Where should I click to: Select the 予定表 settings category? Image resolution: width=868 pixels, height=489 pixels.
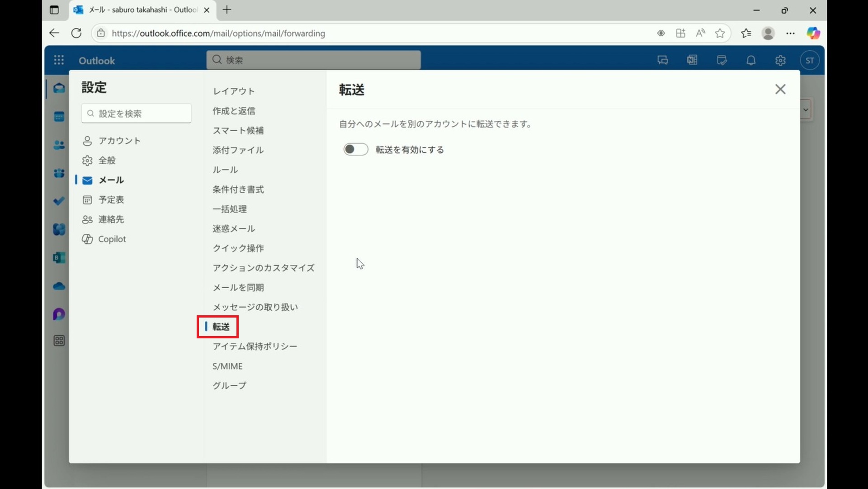pyautogui.click(x=111, y=199)
